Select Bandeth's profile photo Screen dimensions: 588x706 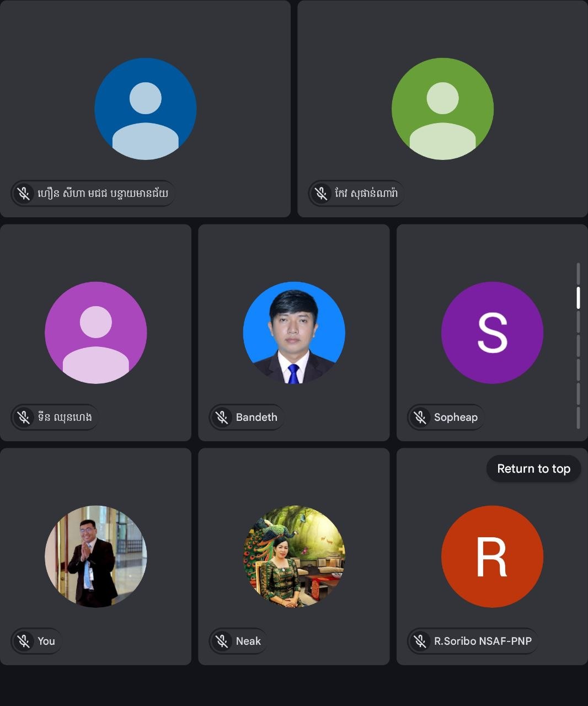(x=294, y=333)
